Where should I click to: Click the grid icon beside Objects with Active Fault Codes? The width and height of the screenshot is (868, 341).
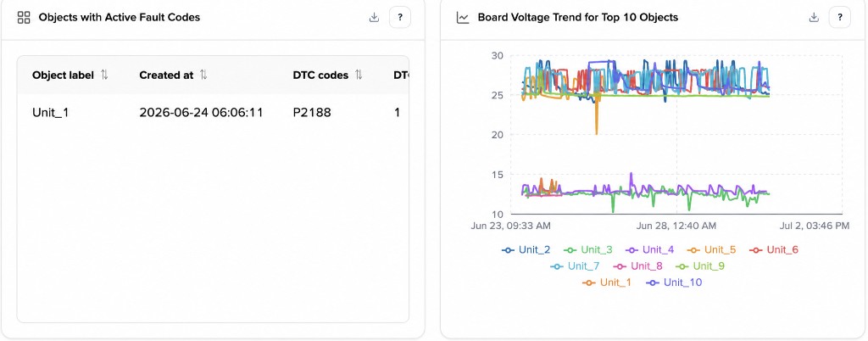[24, 17]
